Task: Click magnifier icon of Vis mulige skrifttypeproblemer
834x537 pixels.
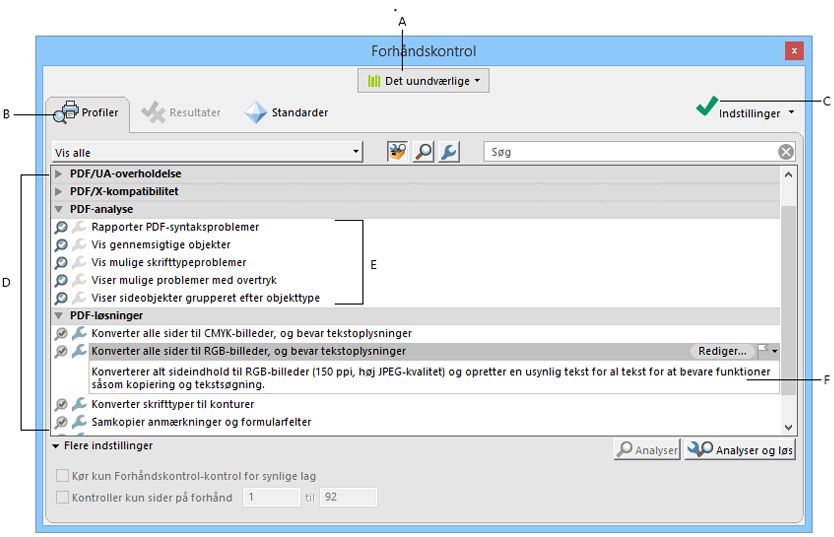Action: (x=61, y=263)
